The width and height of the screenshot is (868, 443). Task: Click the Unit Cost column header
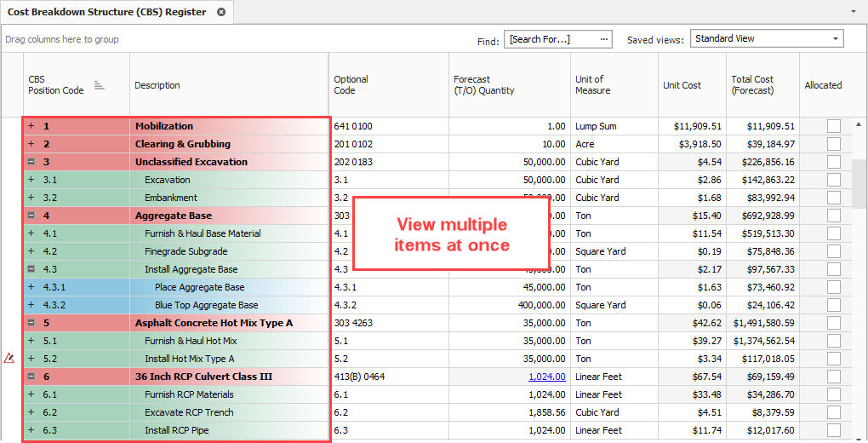click(682, 85)
